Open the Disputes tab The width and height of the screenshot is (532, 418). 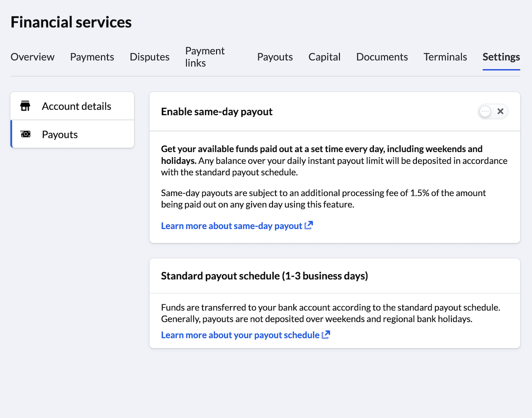[150, 57]
